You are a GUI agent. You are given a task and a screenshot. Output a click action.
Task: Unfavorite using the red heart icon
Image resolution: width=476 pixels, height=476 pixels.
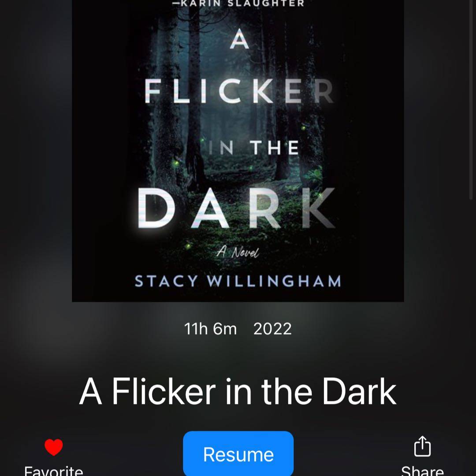click(54, 447)
